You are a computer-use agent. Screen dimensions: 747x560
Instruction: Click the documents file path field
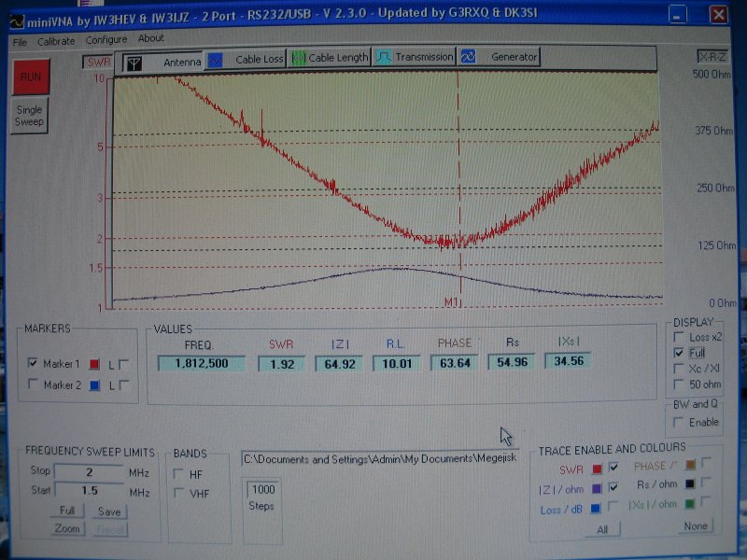click(380, 458)
